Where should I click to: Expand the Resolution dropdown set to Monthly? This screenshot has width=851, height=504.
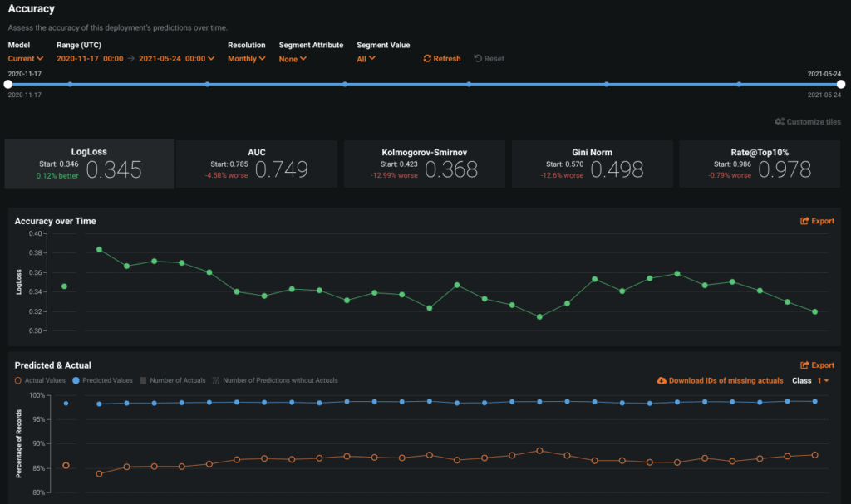tap(246, 59)
